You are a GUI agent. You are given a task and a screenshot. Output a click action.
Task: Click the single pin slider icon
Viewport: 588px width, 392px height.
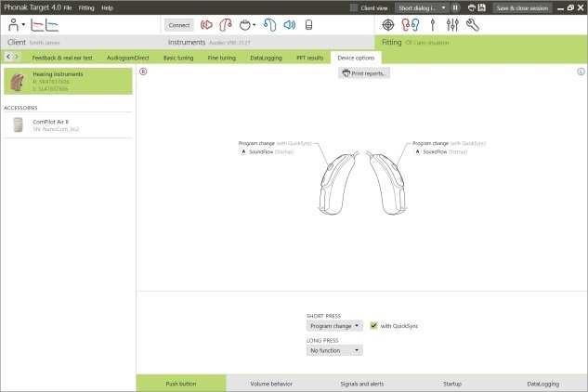click(x=433, y=25)
